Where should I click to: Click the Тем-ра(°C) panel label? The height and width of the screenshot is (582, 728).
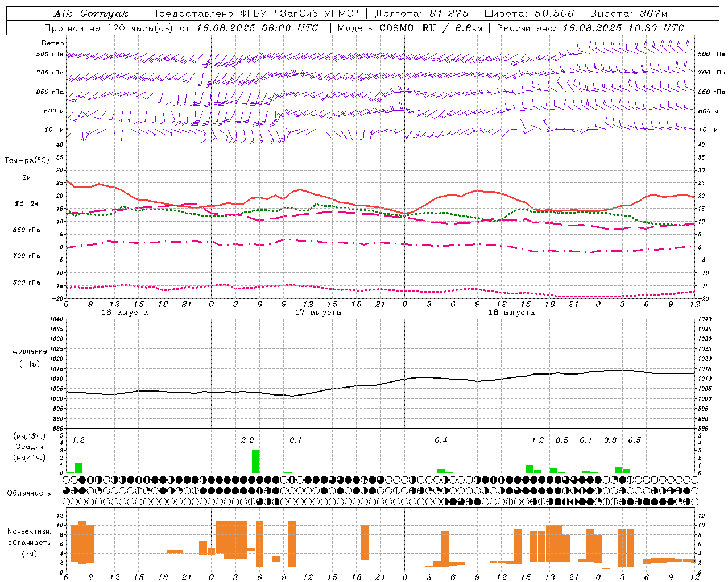[x=27, y=160]
